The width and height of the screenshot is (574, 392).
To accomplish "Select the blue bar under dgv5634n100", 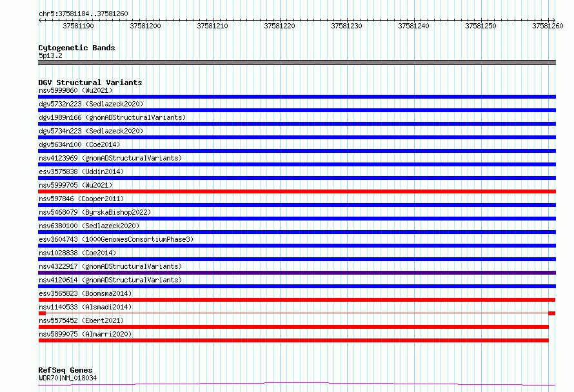I will (297, 151).
